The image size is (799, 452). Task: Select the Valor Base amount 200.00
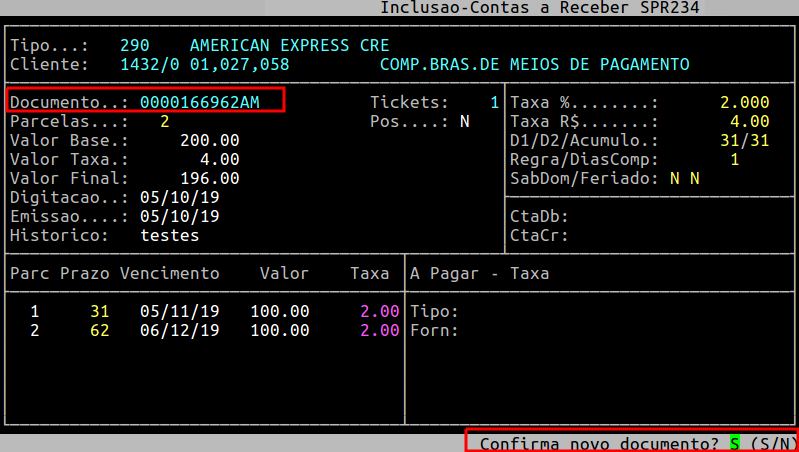[209, 140]
